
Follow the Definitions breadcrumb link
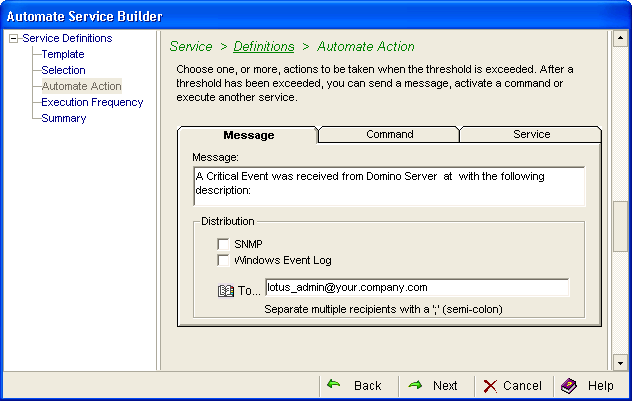(x=264, y=47)
